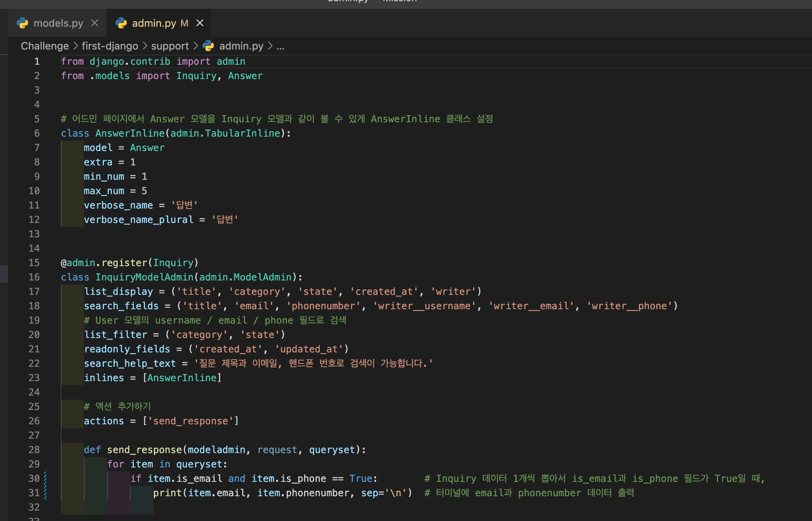Viewport: 812px width, 521px height.
Task: Click the Python icon on models.py tab
Action: (23, 23)
